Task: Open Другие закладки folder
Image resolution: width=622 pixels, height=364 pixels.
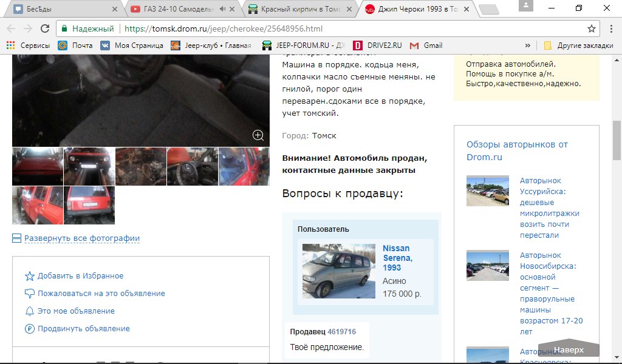Action: pyautogui.click(x=578, y=45)
